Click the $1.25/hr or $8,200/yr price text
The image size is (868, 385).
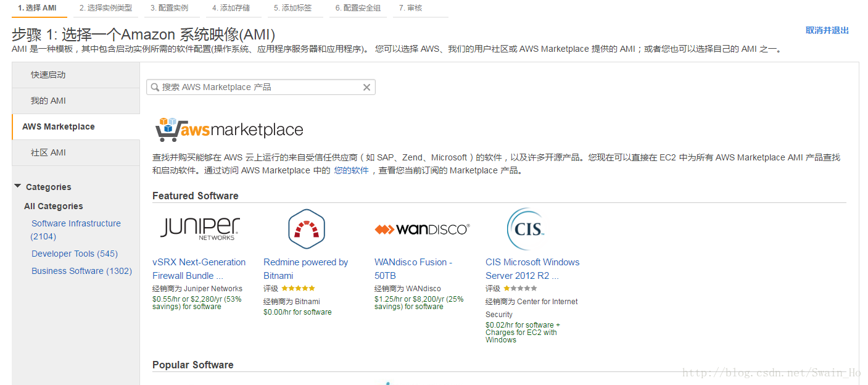click(x=419, y=303)
